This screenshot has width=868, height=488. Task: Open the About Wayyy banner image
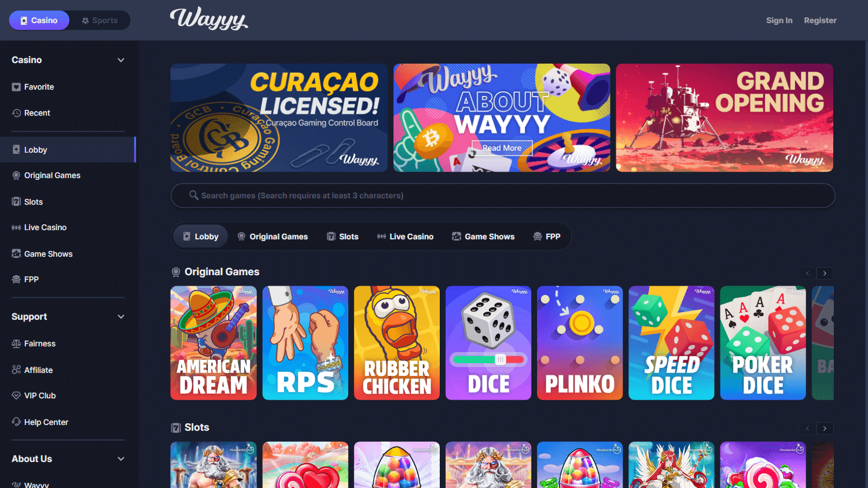pyautogui.click(x=502, y=117)
